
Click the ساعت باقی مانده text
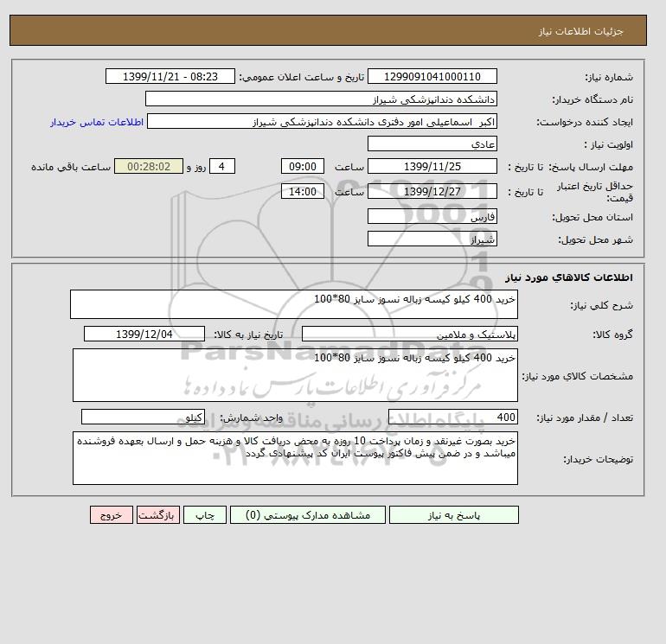tap(71, 167)
